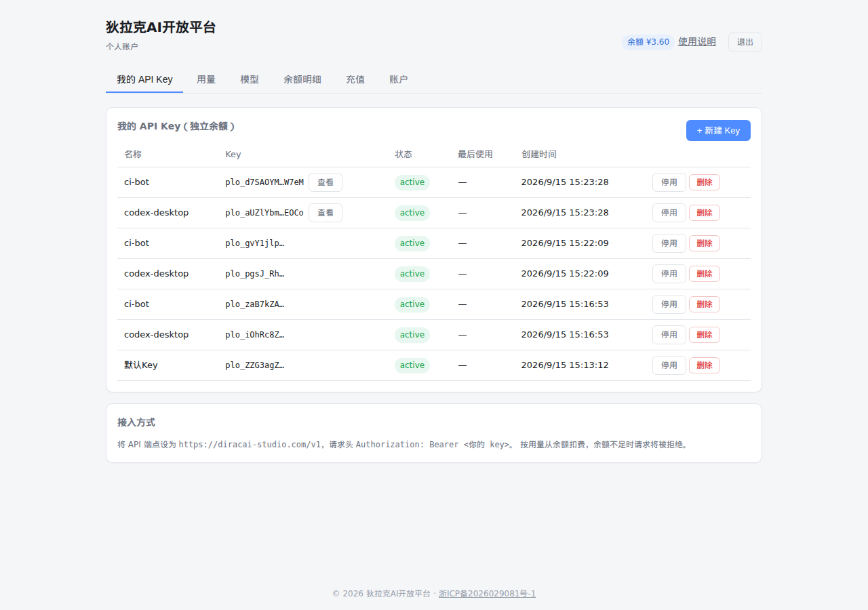
Task: Click the 狄拉克AI开放平台 page title
Action: tap(161, 28)
